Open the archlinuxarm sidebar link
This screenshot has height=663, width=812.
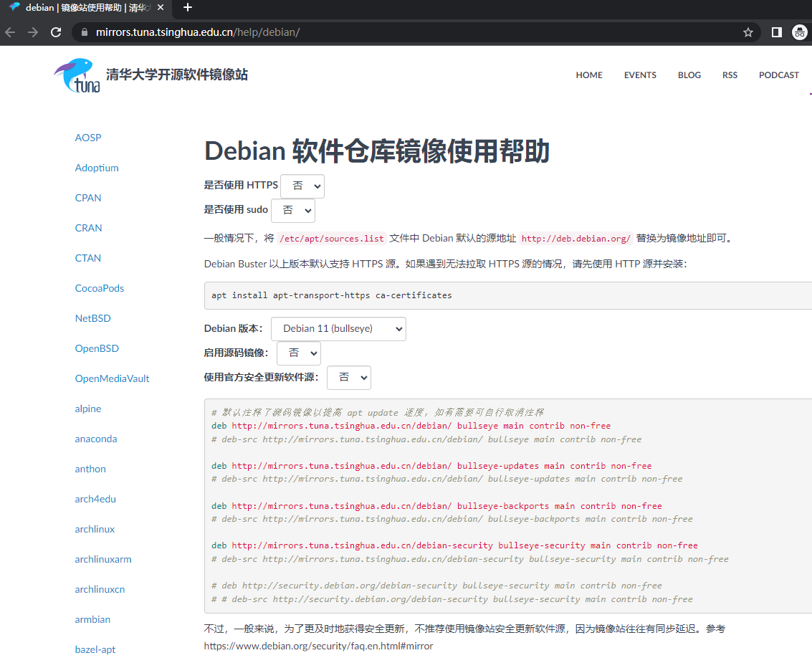(x=103, y=559)
